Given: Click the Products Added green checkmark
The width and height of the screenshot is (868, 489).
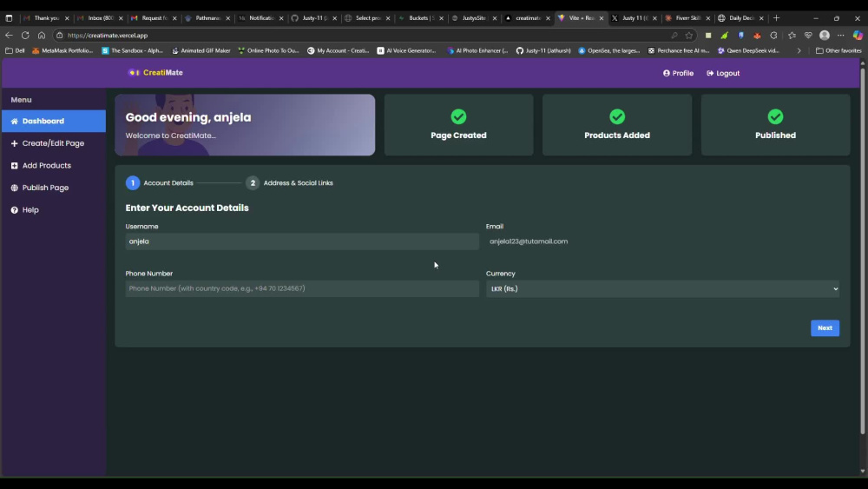Looking at the screenshot, I should point(616,116).
